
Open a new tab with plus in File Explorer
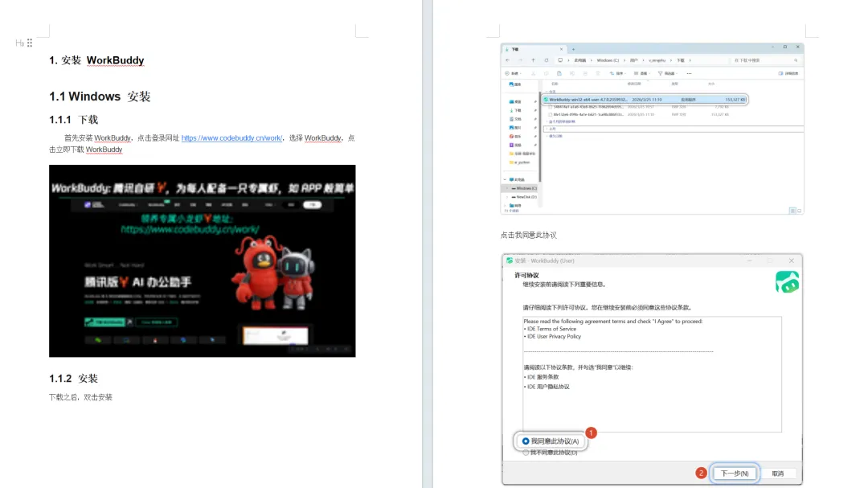tap(574, 49)
